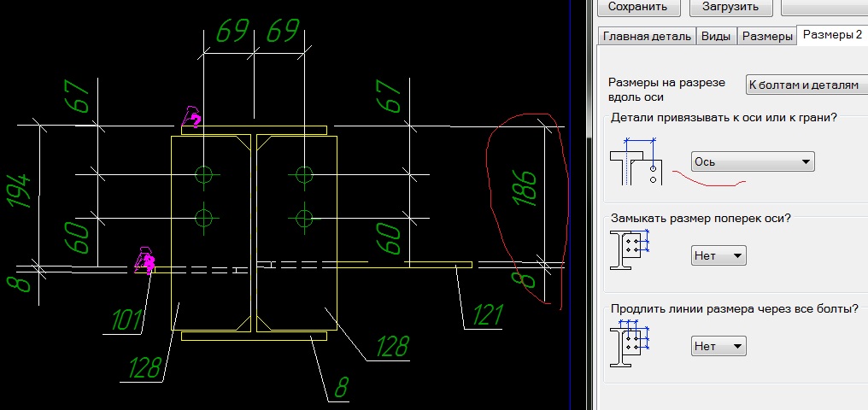Screen dimensions: 868x410
Task: Click the Сохранить button
Action: (638, 8)
